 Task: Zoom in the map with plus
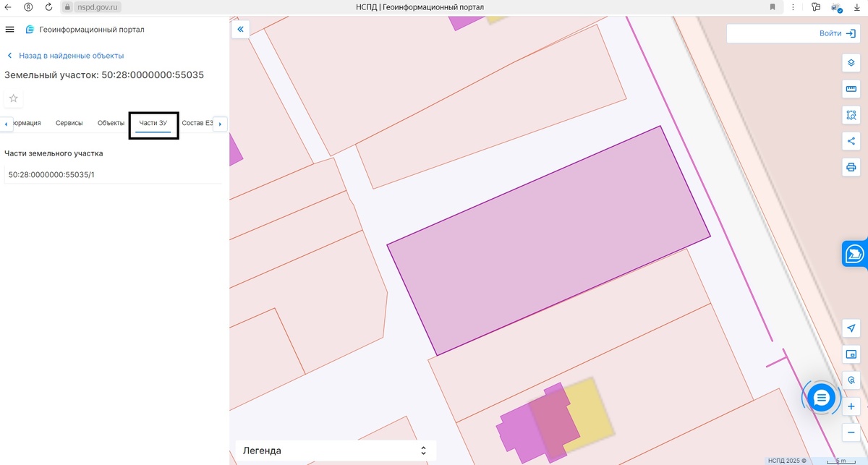(x=851, y=406)
